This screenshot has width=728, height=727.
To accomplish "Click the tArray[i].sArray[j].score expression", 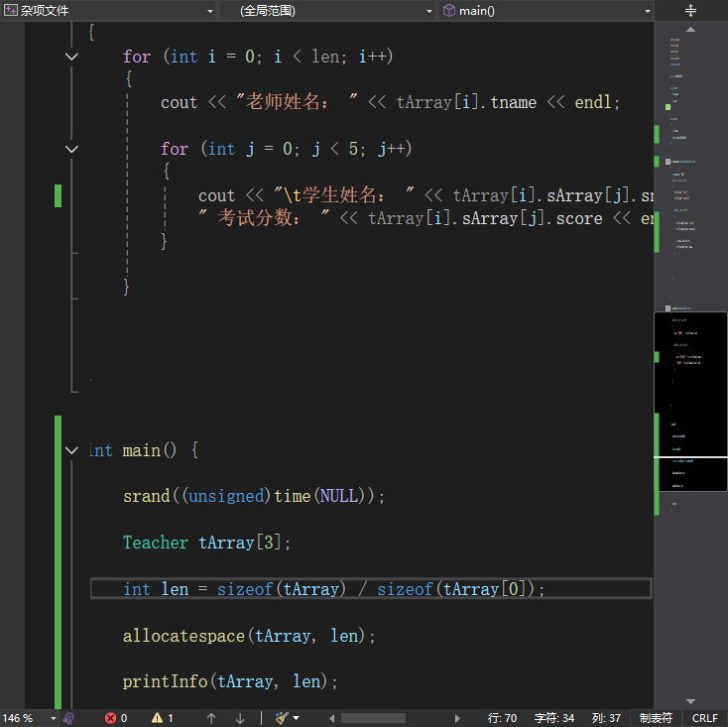I will [485, 218].
